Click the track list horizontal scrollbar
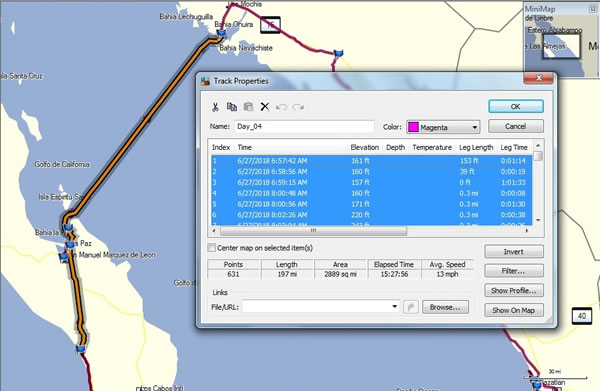This screenshot has height=391, width=600. [313, 231]
